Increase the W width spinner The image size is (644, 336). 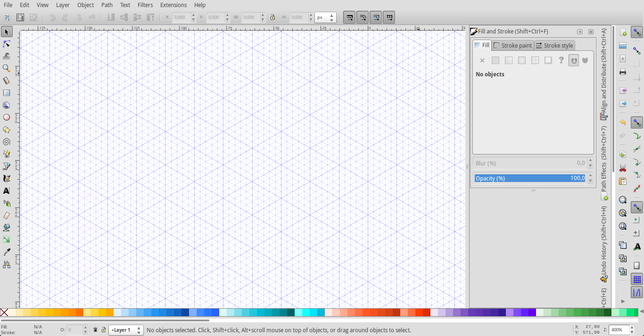point(263,15)
